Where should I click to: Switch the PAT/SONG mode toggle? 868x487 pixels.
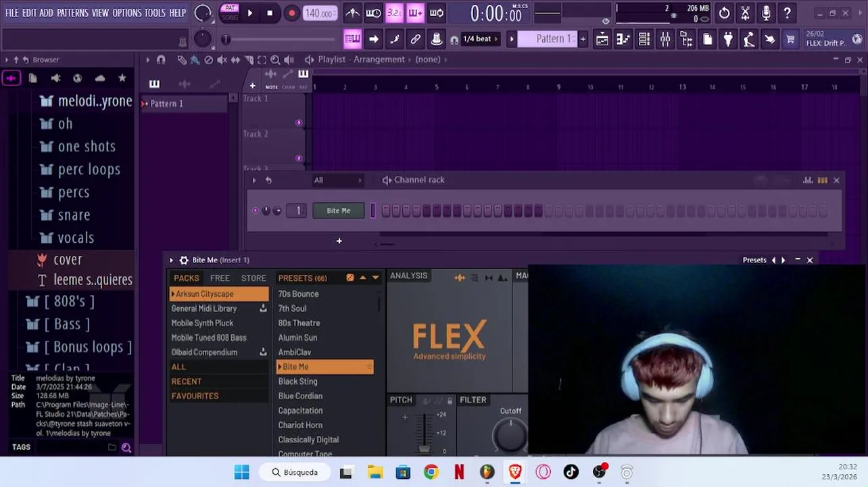[x=230, y=13]
